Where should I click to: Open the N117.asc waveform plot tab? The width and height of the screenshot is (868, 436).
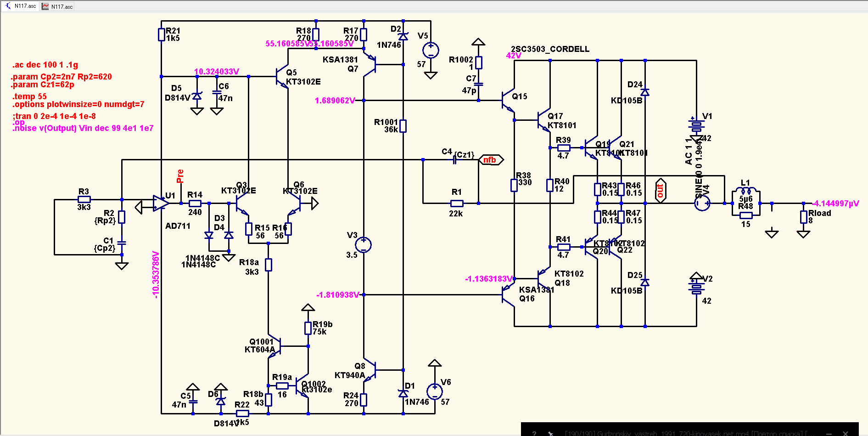[x=57, y=6]
